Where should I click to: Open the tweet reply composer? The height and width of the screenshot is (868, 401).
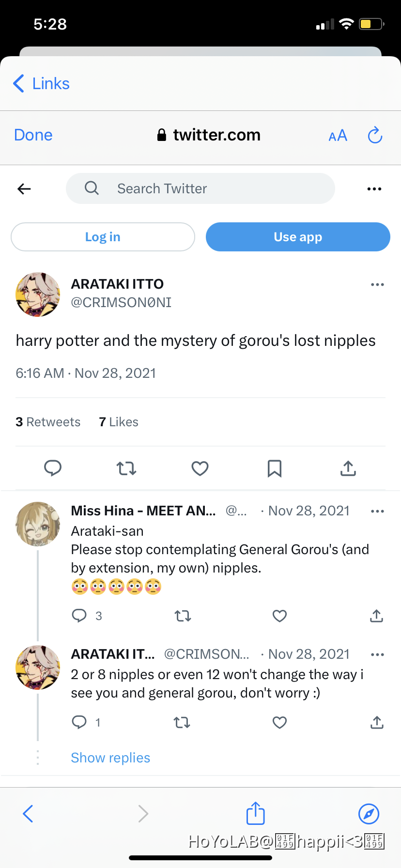(x=53, y=468)
